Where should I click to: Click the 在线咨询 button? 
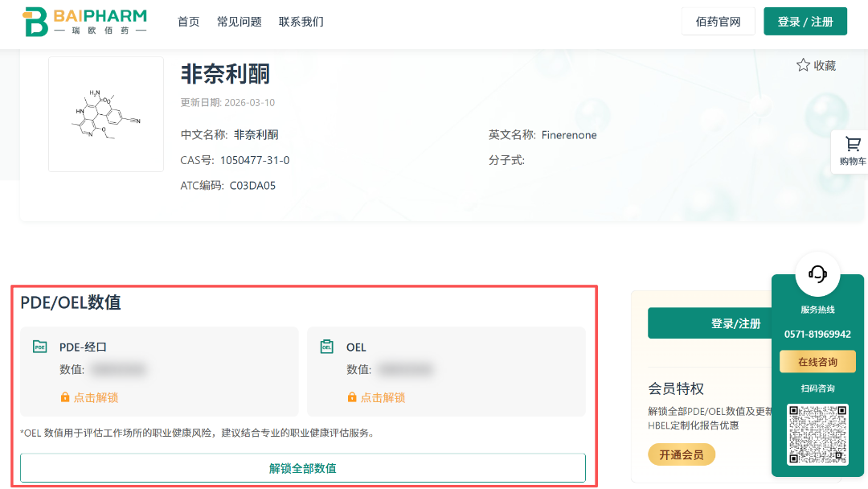[817, 362]
